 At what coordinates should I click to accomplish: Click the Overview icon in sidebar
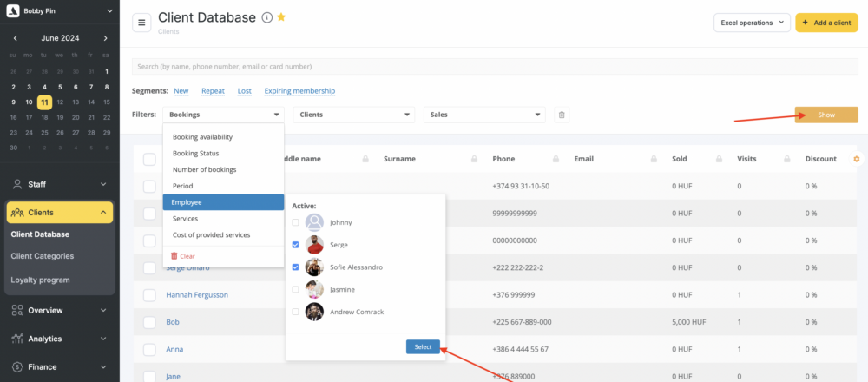pyautogui.click(x=17, y=311)
